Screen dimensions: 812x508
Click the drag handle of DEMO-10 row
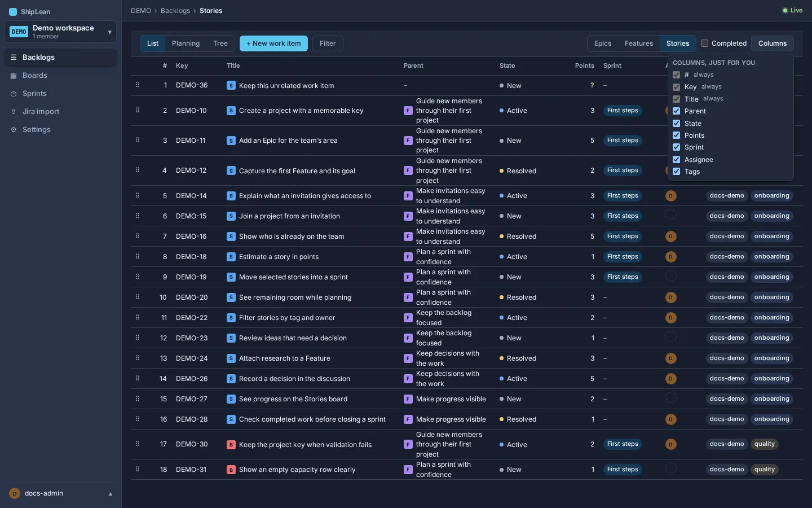click(x=138, y=110)
